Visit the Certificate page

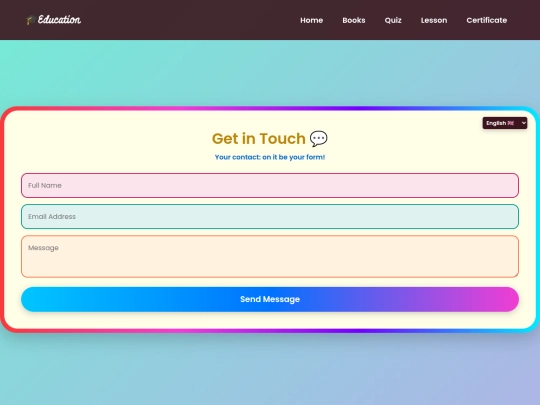[x=486, y=20]
